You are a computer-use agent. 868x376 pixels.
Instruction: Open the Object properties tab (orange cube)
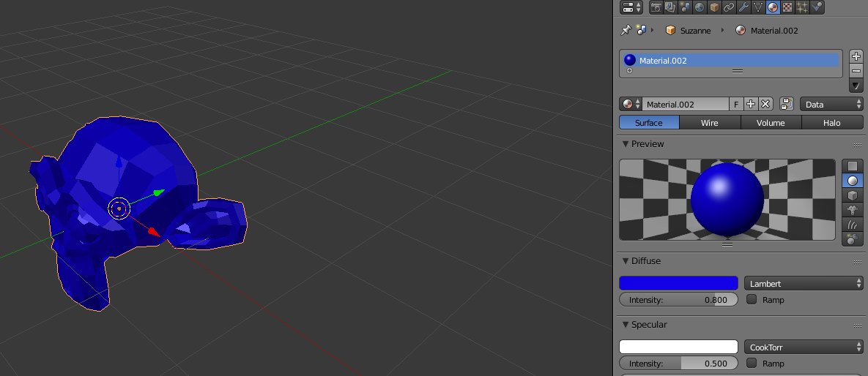714,7
